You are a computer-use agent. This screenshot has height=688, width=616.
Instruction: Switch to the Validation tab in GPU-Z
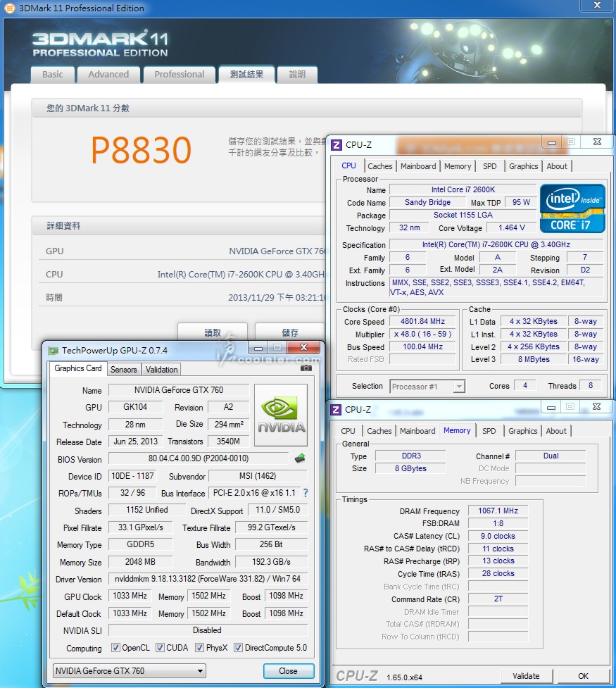point(161,370)
